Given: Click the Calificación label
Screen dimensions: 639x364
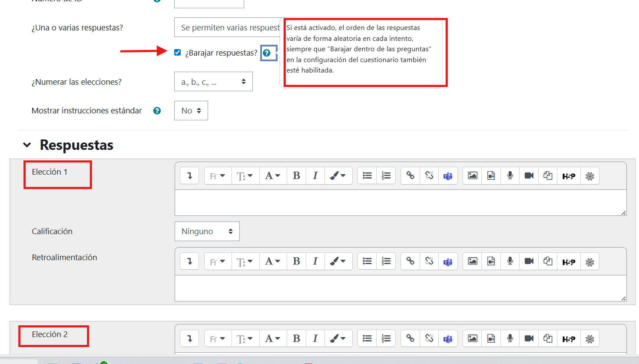Looking at the screenshot, I should [x=52, y=232].
